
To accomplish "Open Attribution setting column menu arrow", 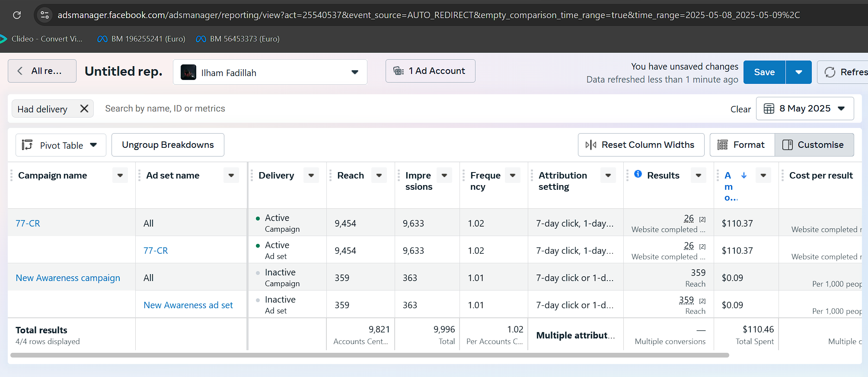I will point(608,175).
